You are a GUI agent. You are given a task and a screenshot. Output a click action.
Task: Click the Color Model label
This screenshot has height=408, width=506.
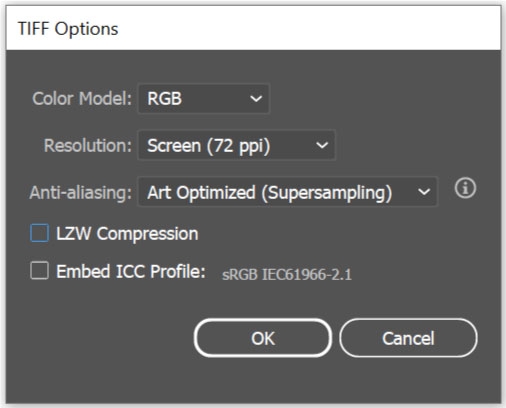pos(82,99)
